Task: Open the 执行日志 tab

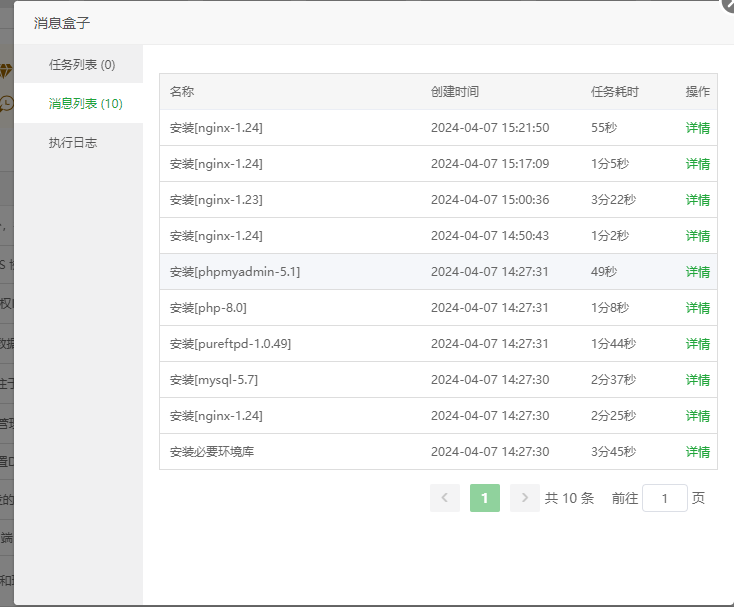Action: tap(79, 143)
